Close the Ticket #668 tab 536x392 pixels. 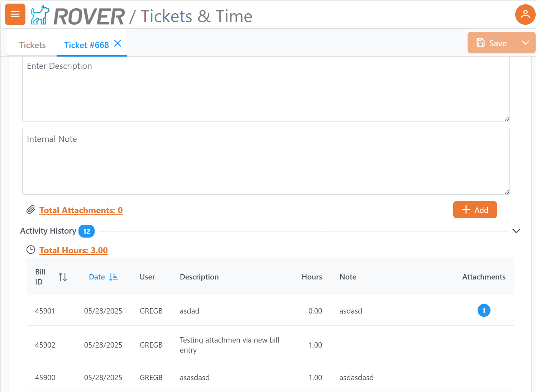click(x=118, y=43)
